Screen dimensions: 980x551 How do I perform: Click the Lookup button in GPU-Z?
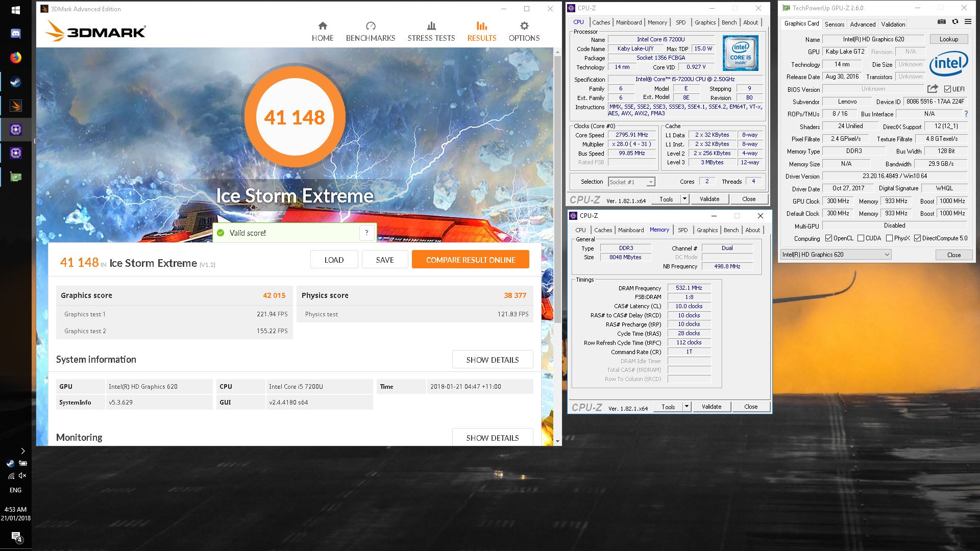pos(949,39)
